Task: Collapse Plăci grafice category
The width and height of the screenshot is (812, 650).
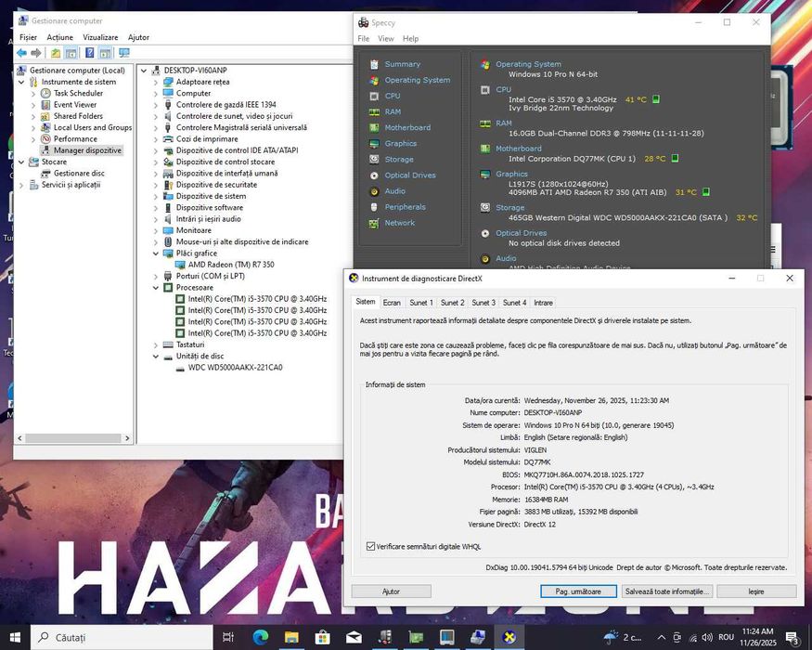Action: coord(155,254)
